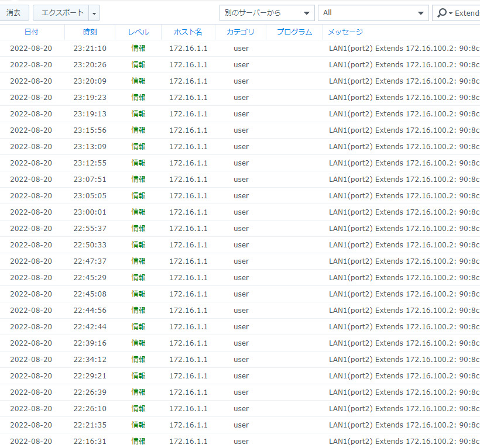Click the エクスポート button
This screenshot has width=480, height=448.
61,12
